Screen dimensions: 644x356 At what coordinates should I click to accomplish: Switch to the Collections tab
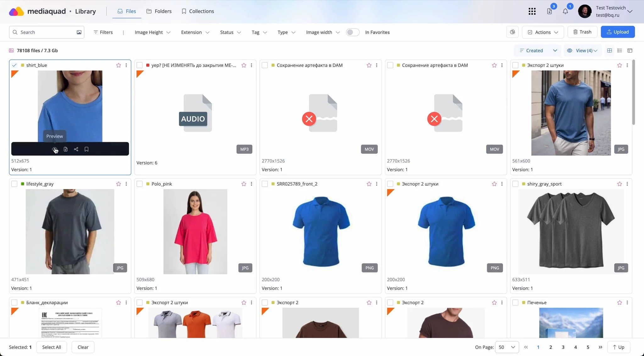[198, 11]
